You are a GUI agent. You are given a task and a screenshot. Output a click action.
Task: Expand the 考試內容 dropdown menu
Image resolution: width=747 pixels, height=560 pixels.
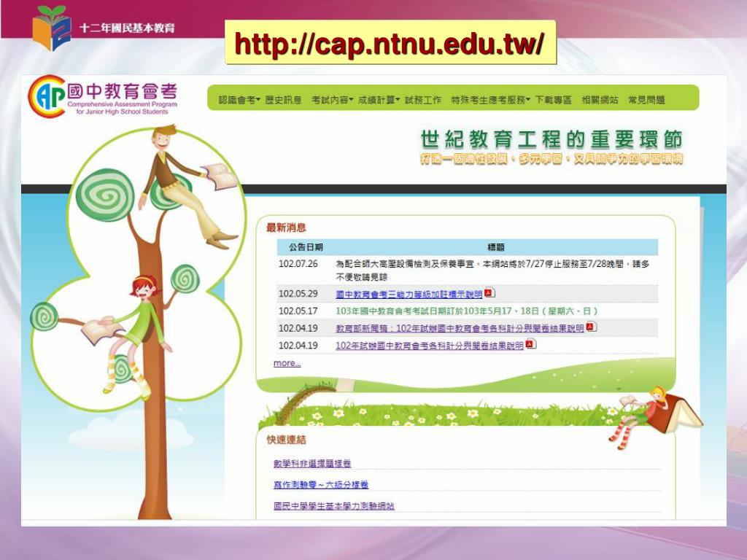coord(333,100)
